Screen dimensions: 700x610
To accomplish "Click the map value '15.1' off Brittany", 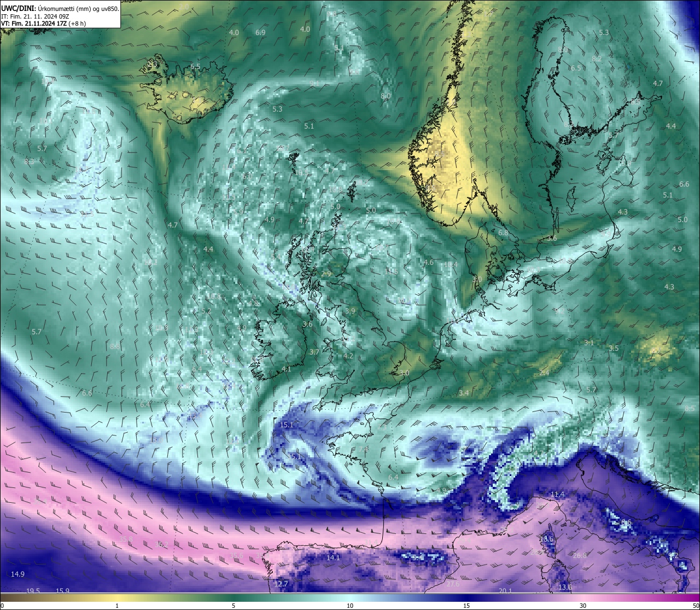I will (x=287, y=425).
